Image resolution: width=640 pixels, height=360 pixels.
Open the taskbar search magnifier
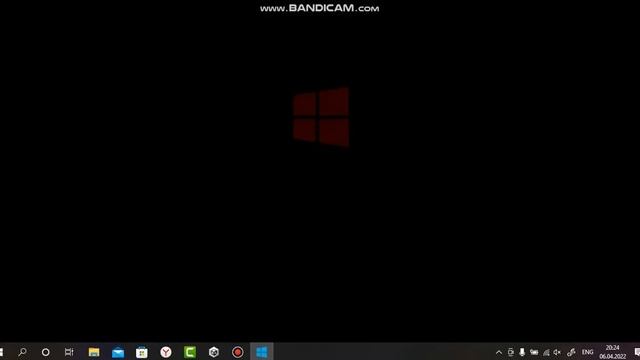click(x=22, y=352)
